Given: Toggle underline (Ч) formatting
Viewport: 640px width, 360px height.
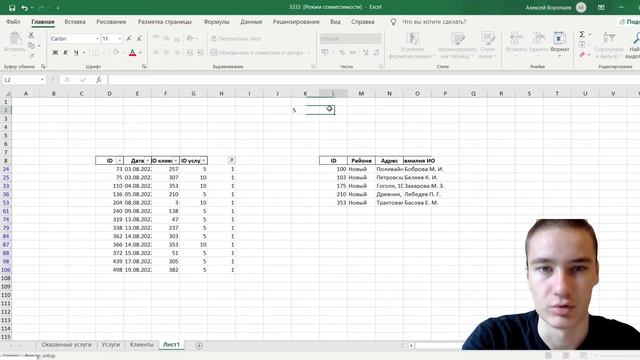Looking at the screenshot, I should 76,53.
